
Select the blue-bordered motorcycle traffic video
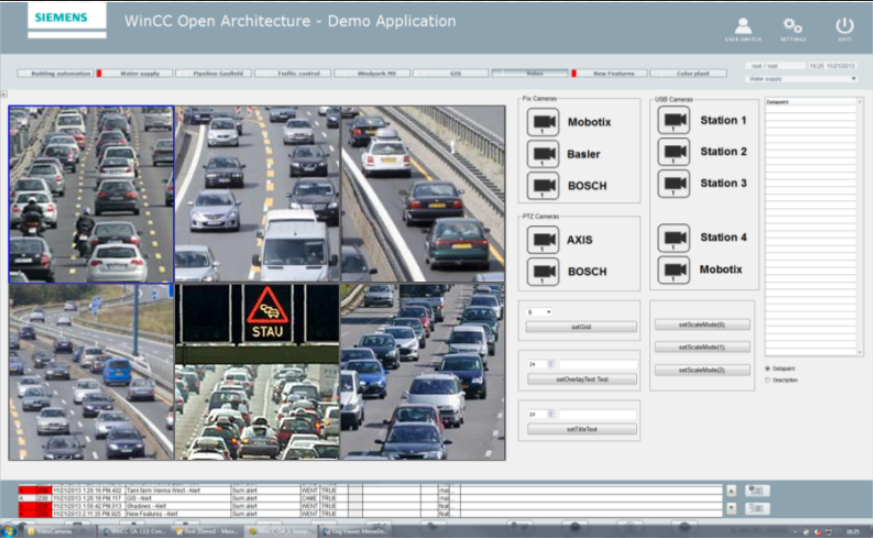[91, 194]
